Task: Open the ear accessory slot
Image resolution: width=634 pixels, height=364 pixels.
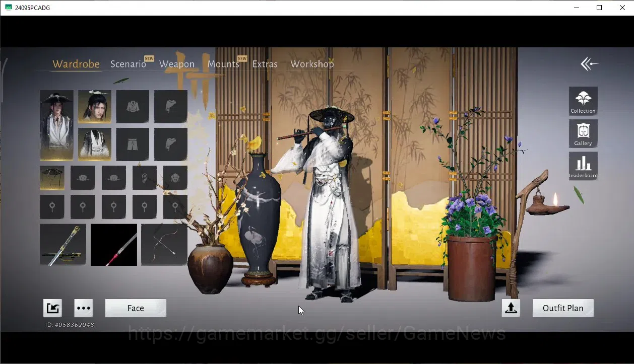Action: (145, 178)
